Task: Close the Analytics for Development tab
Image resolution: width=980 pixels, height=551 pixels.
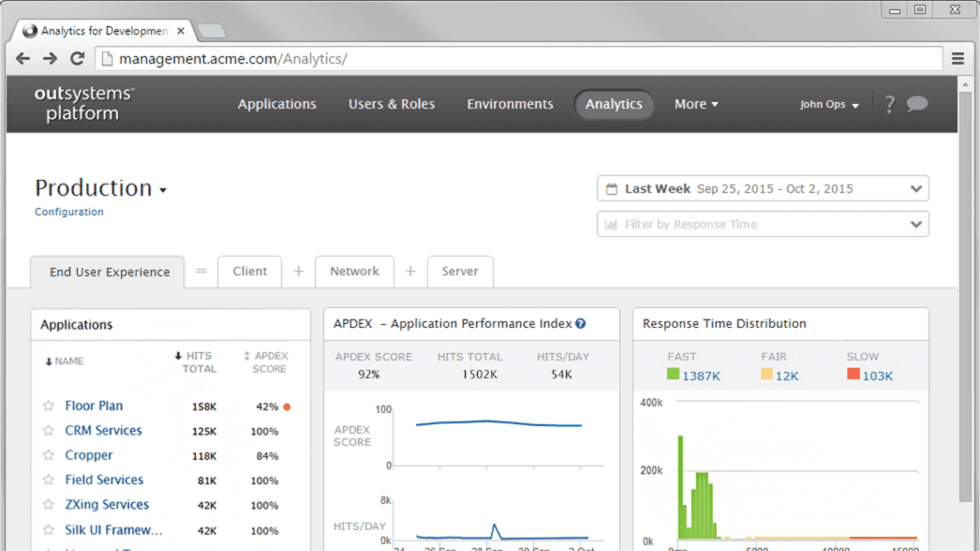Action: [x=181, y=31]
